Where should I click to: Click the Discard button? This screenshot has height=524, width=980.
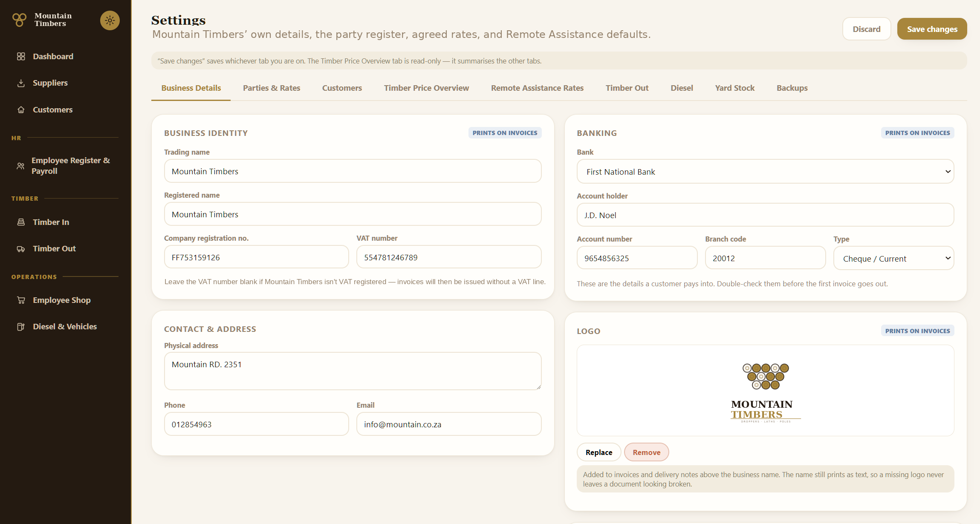866,29
